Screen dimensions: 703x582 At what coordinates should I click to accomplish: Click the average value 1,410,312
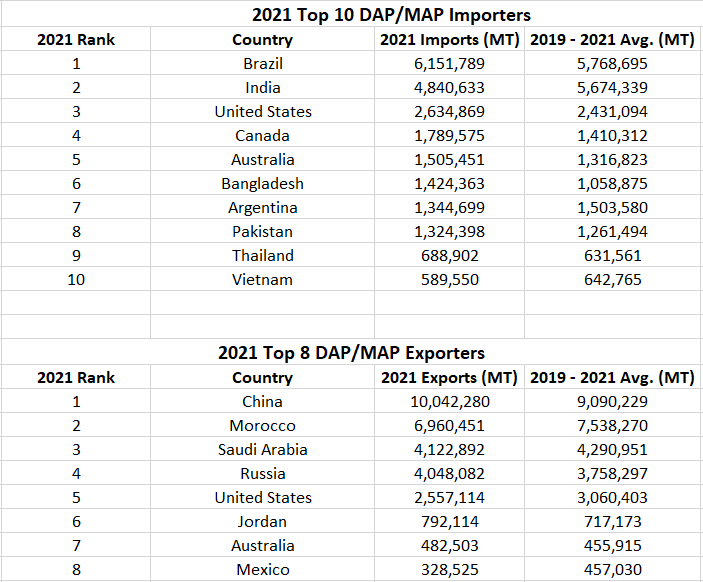[x=612, y=135]
